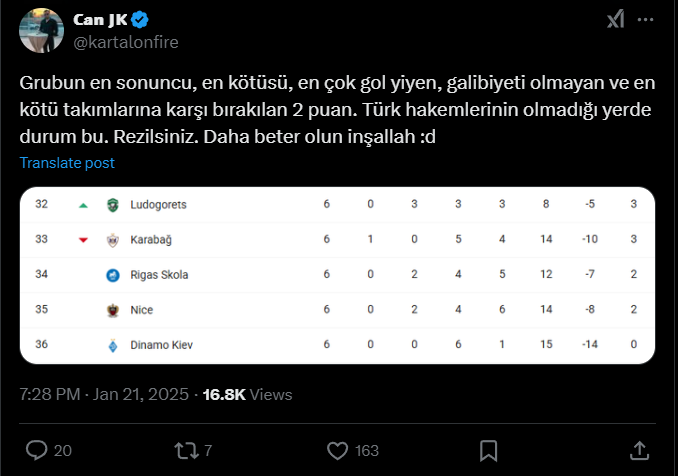Open the three-dot more options menu
Viewport: 678px width, 476px height.
(653, 19)
